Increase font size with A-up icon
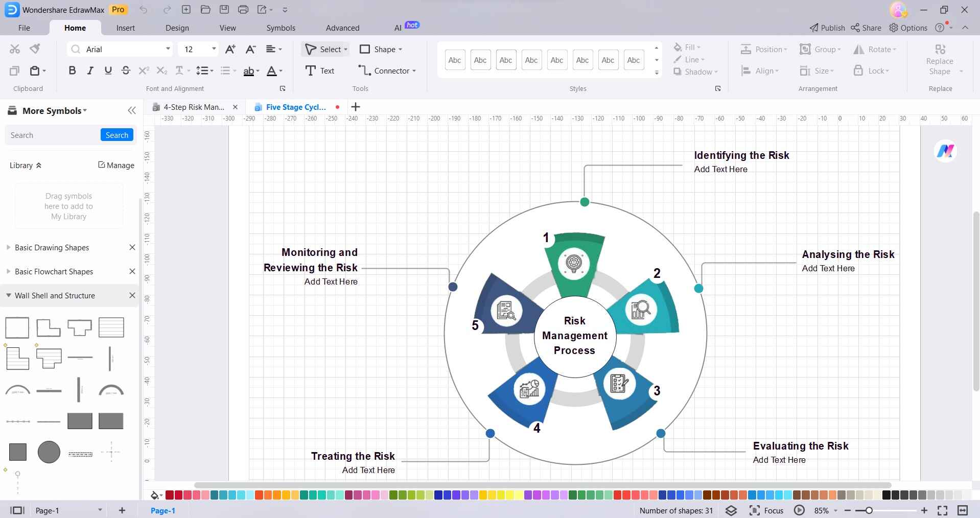Screen dimensions: 980x518 pyautogui.click(x=230, y=49)
